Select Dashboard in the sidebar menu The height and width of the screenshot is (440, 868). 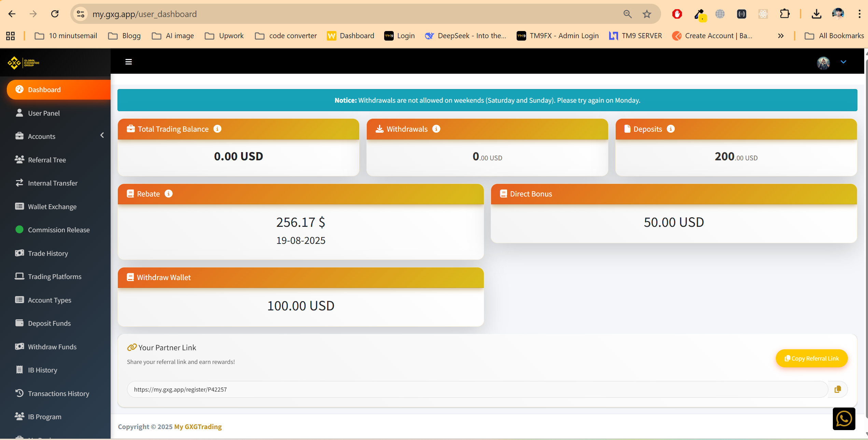(44, 89)
